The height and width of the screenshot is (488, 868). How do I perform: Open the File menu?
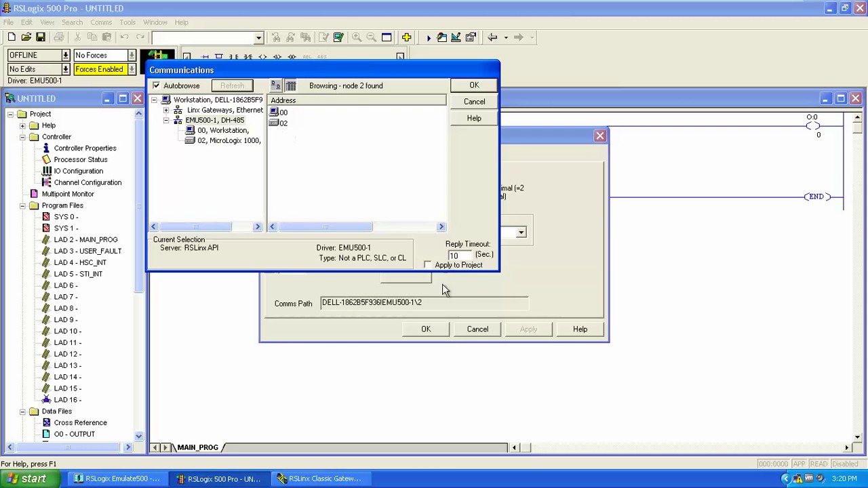tap(8, 22)
